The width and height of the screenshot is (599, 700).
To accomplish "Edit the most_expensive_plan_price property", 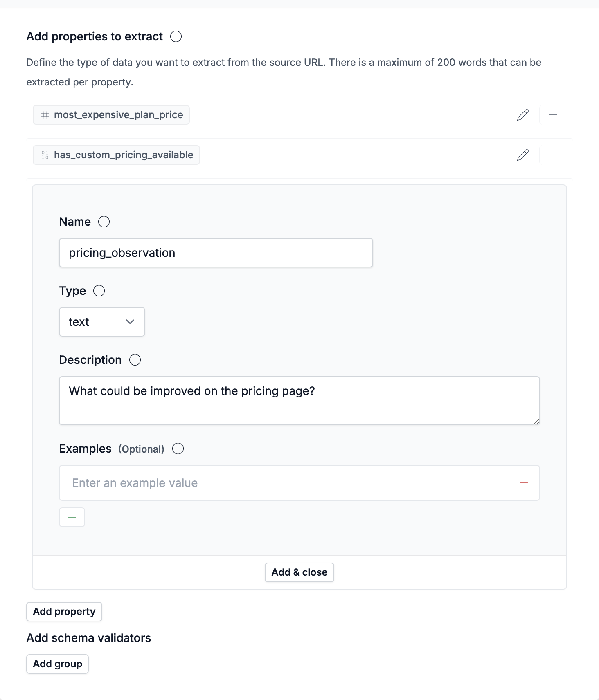I will pos(522,115).
